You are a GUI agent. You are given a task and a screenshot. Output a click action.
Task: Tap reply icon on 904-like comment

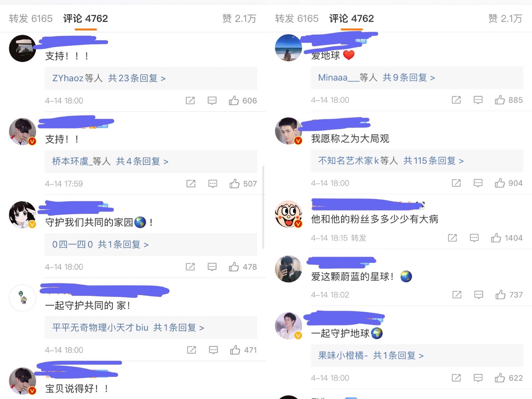pos(478,183)
